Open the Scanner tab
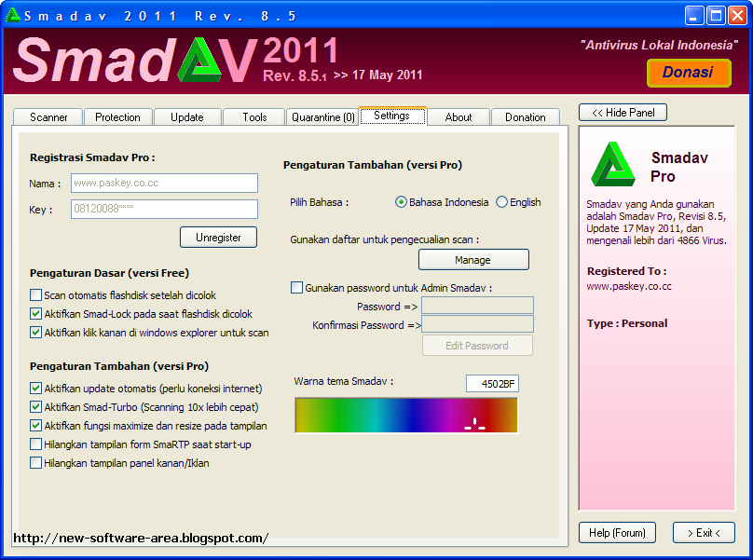Viewport: 753px width, 560px height. (48, 117)
